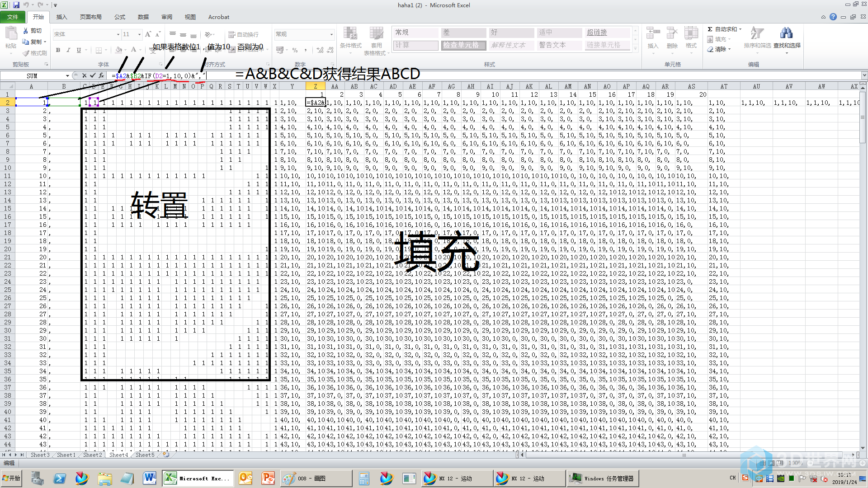Select the 好 (Good) cell style
The image size is (868, 488).
click(512, 33)
